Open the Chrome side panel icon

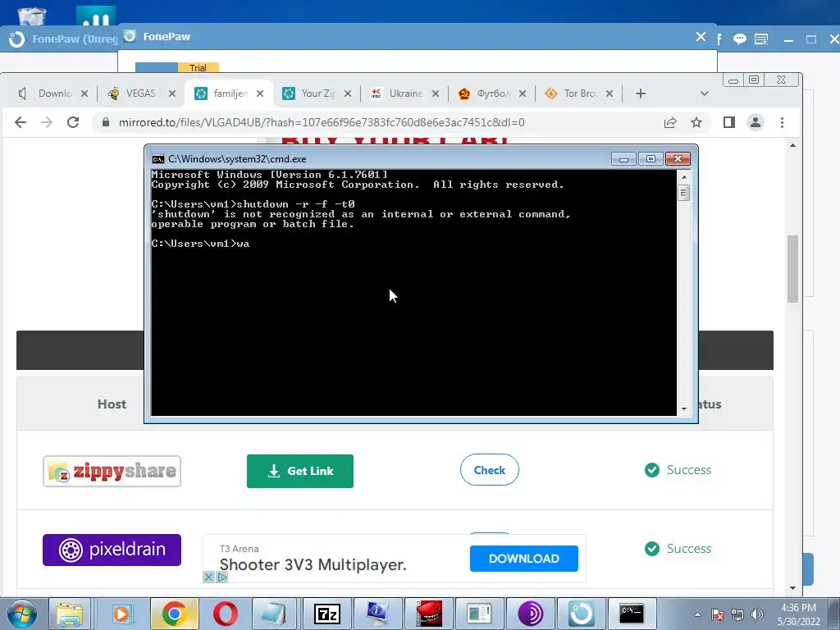tap(728, 123)
